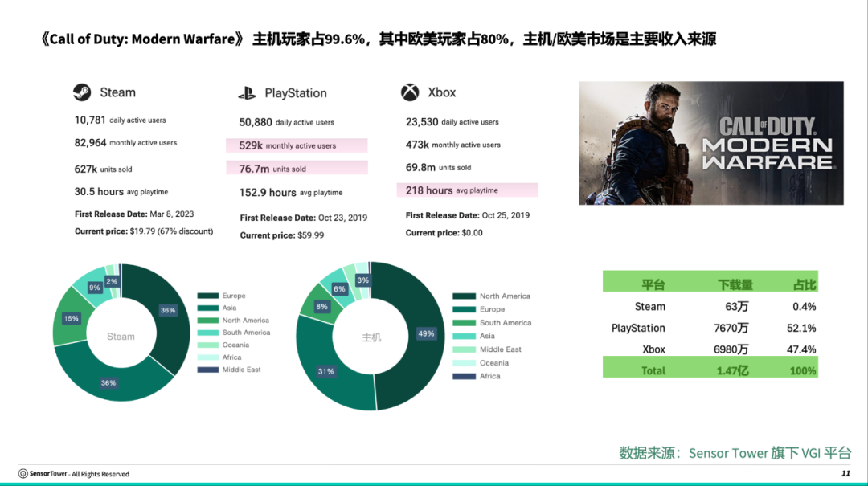Click the 主机 label in donut center
868x486 pixels.
371,337
